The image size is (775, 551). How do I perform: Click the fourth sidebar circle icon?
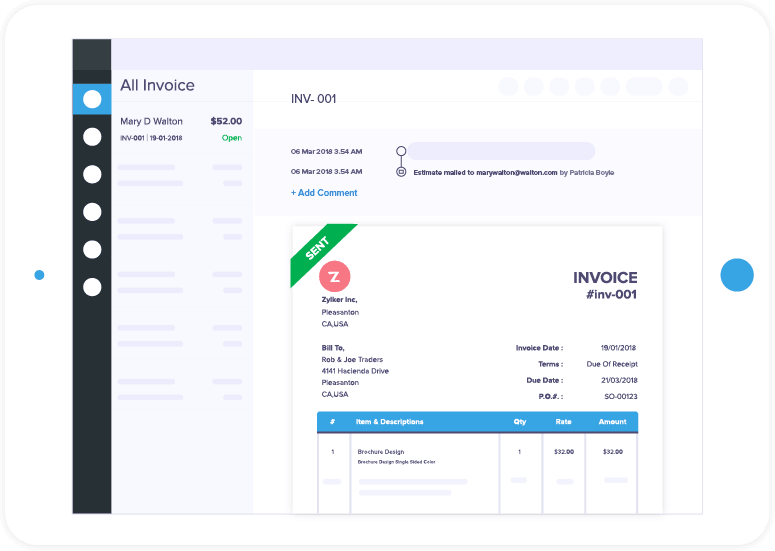click(92, 212)
